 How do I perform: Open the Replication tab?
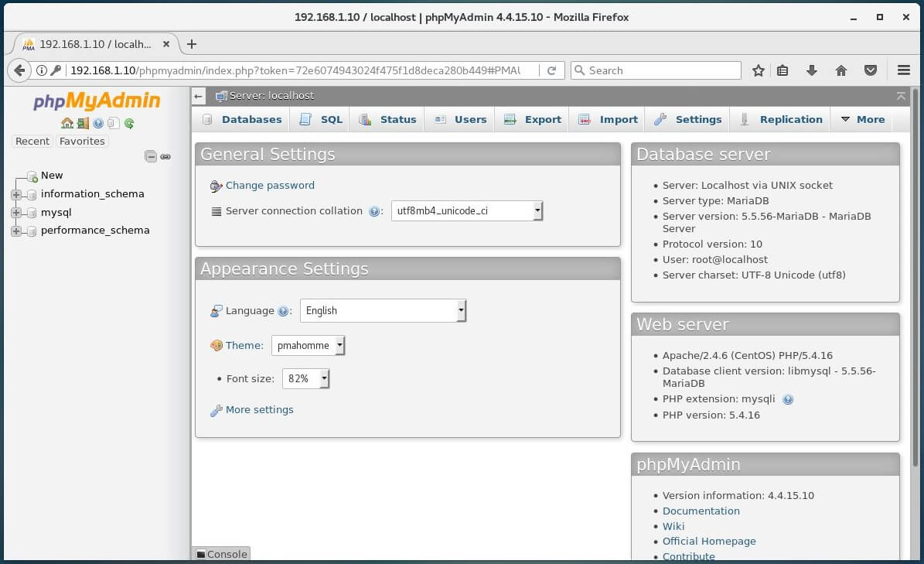[781, 120]
